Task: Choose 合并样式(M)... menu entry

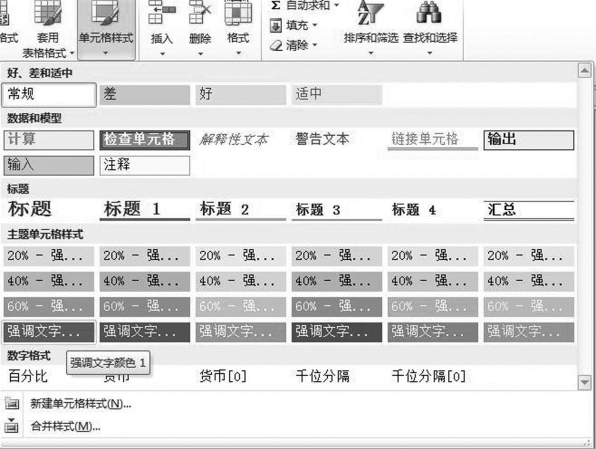Action: pos(65,427)
